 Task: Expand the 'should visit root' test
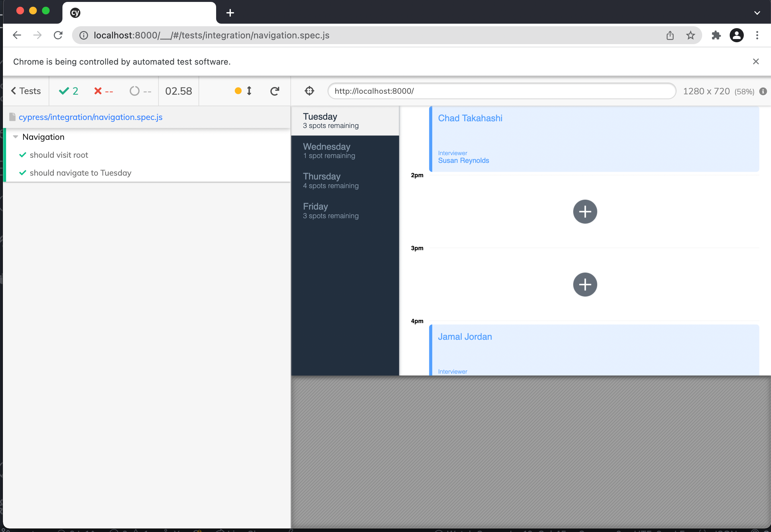[59, 155]
